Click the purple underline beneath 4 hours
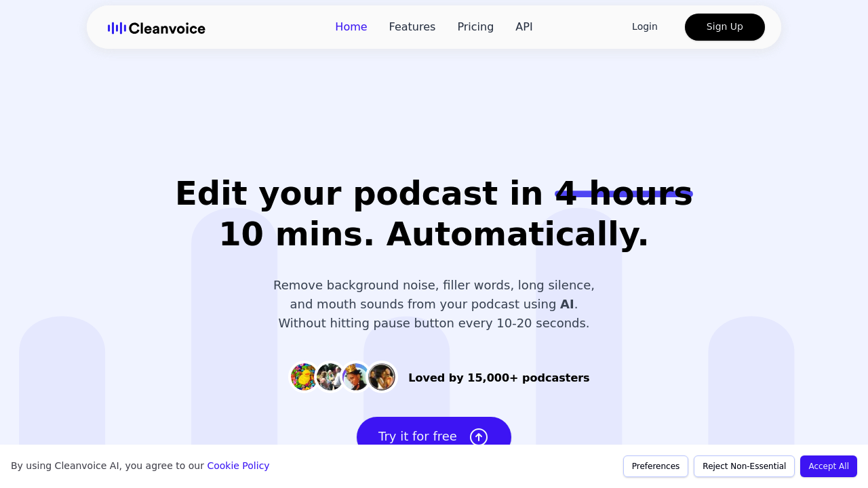 (624, 195)
